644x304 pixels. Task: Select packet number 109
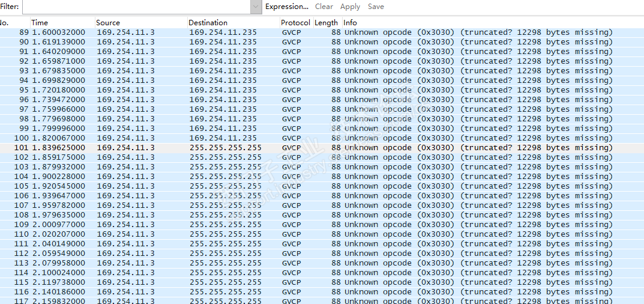coord(322,224)
